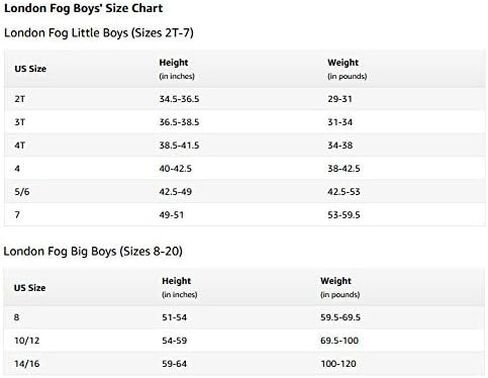Click Weight header in Little Boys table
Image resolution: width=488 pixels, height=378 pixels.
343,62
